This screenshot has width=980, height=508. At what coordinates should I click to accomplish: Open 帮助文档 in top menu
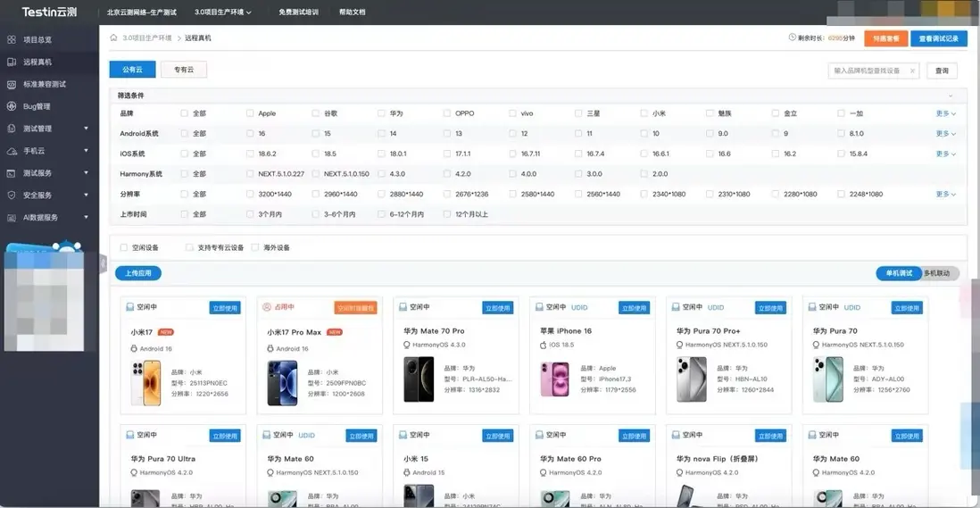pos(352,12)
